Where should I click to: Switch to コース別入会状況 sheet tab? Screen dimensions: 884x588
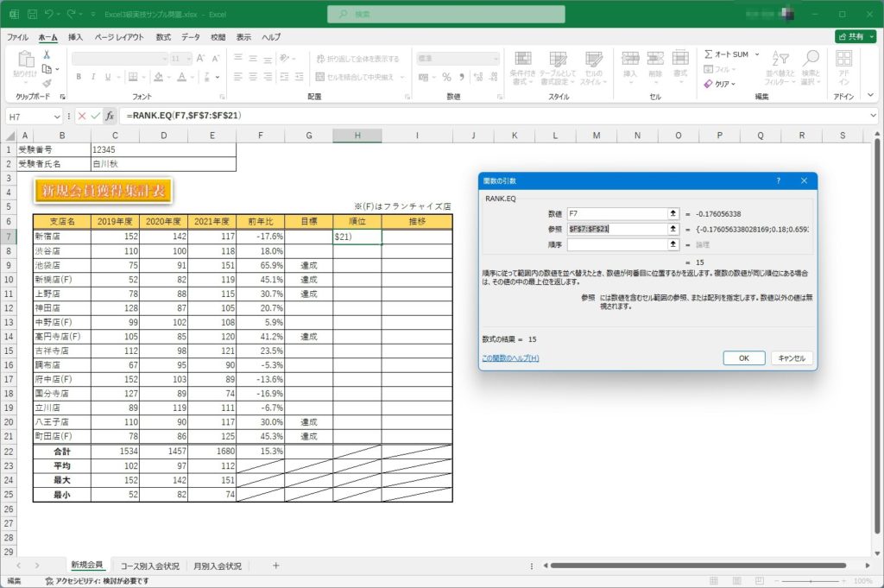(150, 566)
